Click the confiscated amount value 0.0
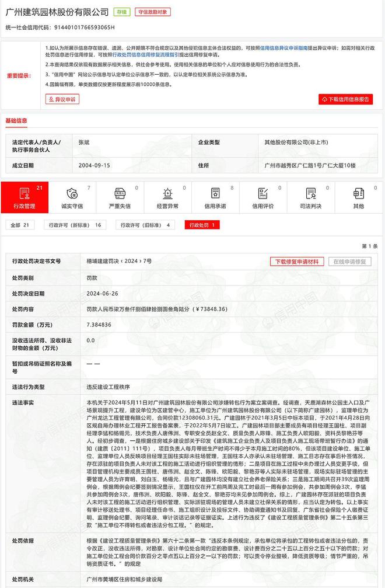This screenshot has width=385, height=588. [90, 340]
